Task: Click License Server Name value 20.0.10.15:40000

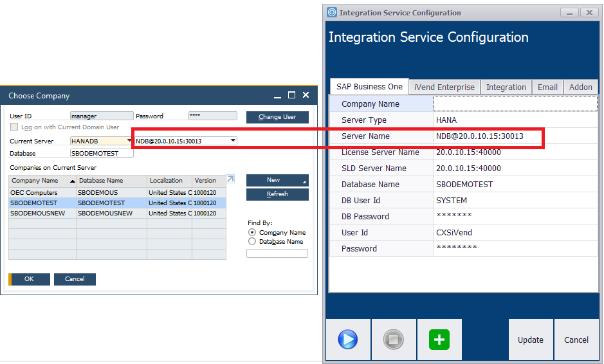Action: (x=515, y=152)
